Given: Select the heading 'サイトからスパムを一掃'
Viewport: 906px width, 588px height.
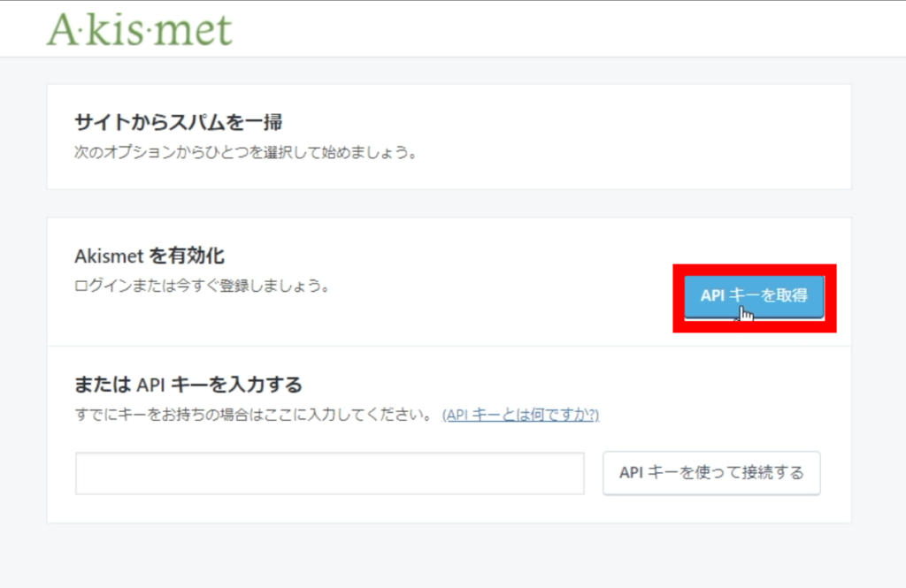Looking at the screenshot, I should 178,122.
